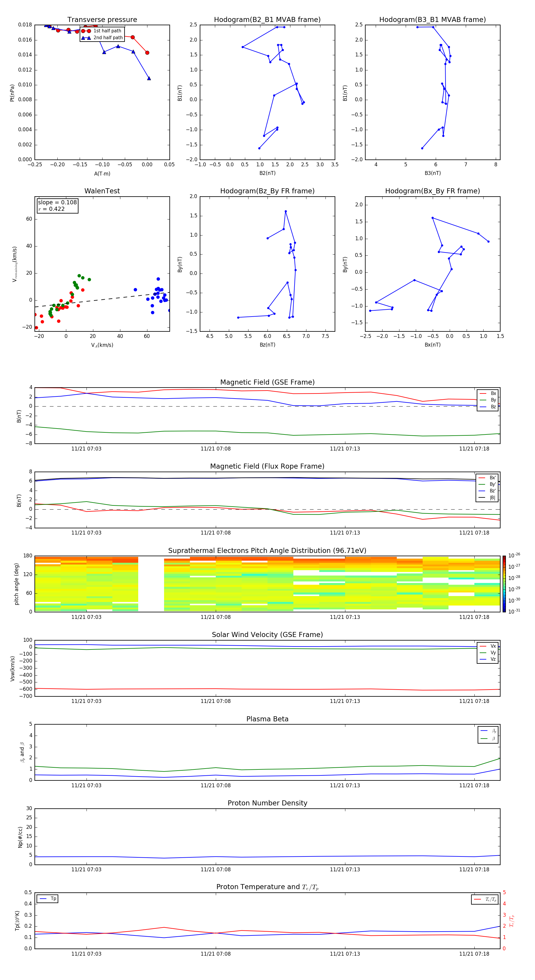535x980 pixels.
Task: Click the 'Vx' legend entry in velocity panel
Action: 488,646
